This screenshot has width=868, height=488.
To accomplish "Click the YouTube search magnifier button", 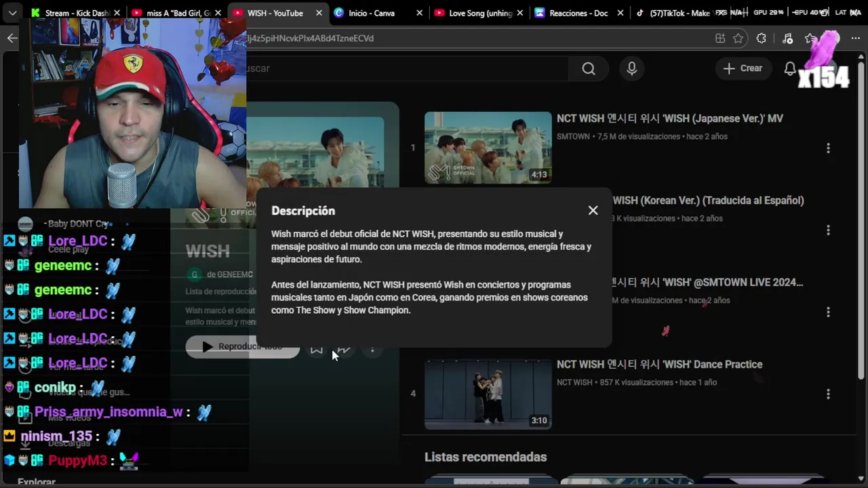I will tap(589, 68).
